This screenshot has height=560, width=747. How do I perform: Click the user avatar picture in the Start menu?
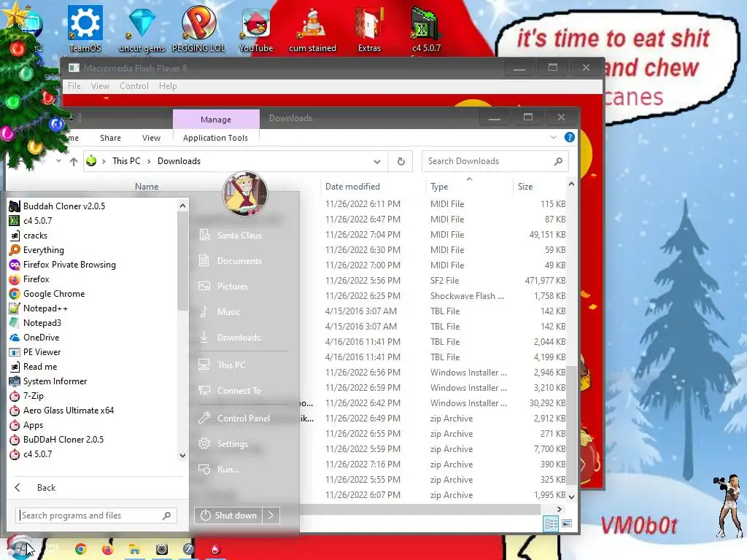pos(245,193)
